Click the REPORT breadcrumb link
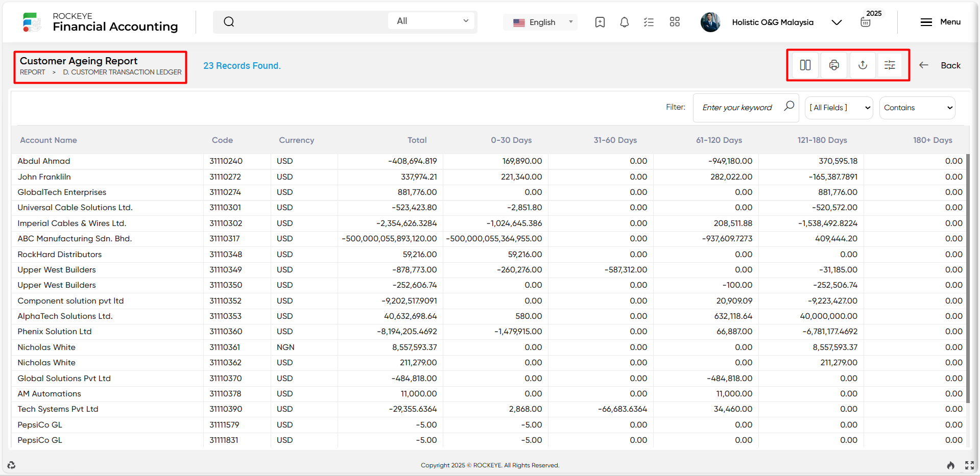The width and height of the screenshot is (980, 476). 32,72
